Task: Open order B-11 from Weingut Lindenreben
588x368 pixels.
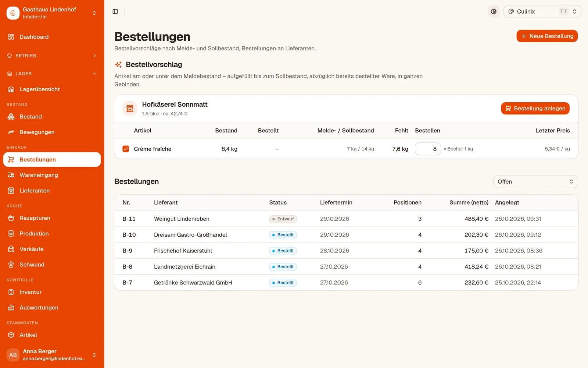Action: [346, 219]
